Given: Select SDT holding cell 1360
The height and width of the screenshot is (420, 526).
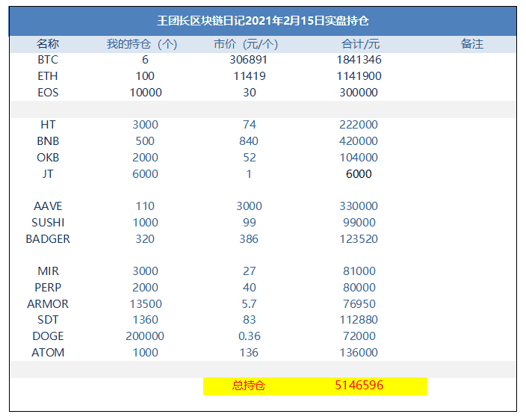Looking at the screenshot, I should (145, 320).
